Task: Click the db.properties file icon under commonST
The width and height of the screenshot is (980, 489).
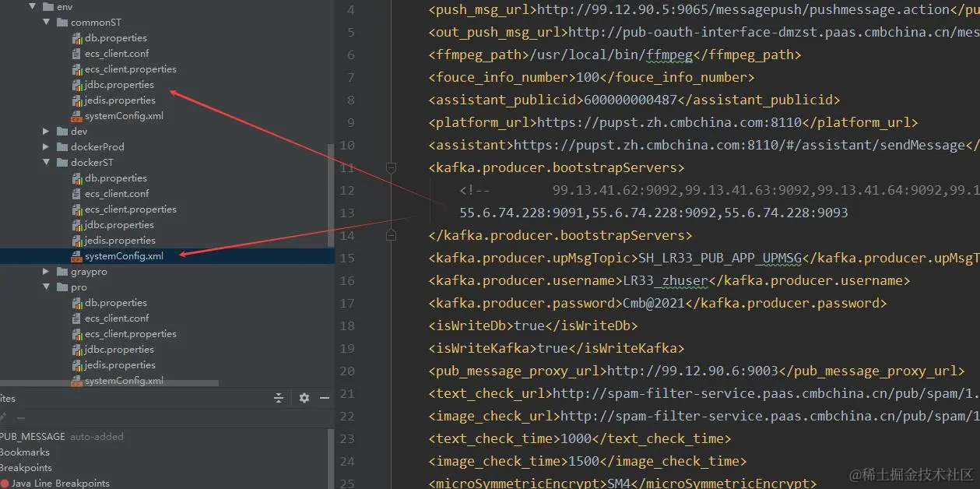Action: 76,38
